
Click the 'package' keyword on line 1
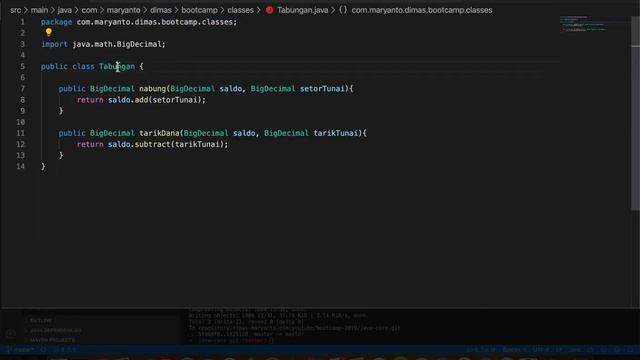56,22
